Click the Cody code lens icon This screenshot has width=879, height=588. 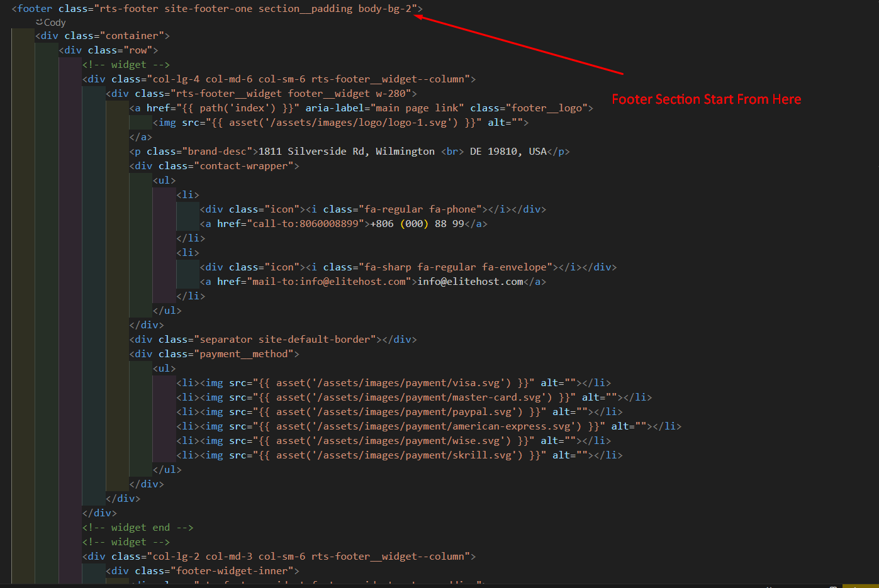[40, 22]
